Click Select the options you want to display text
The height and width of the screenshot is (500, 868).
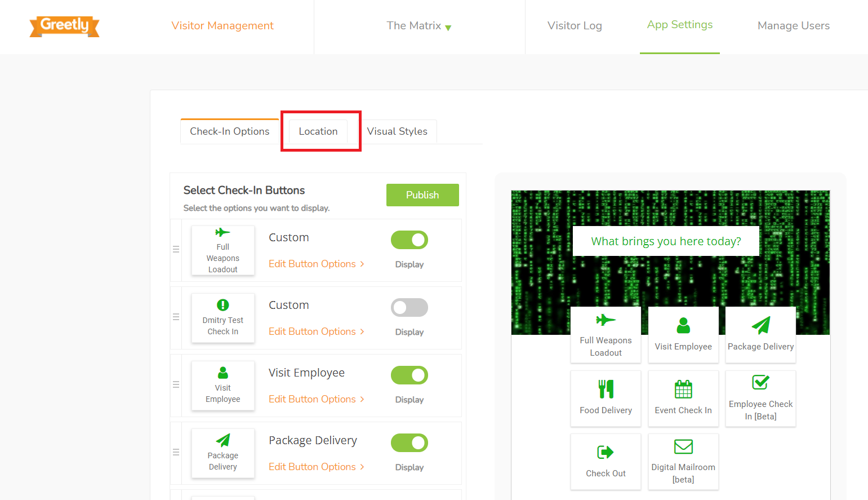(256, 208)
